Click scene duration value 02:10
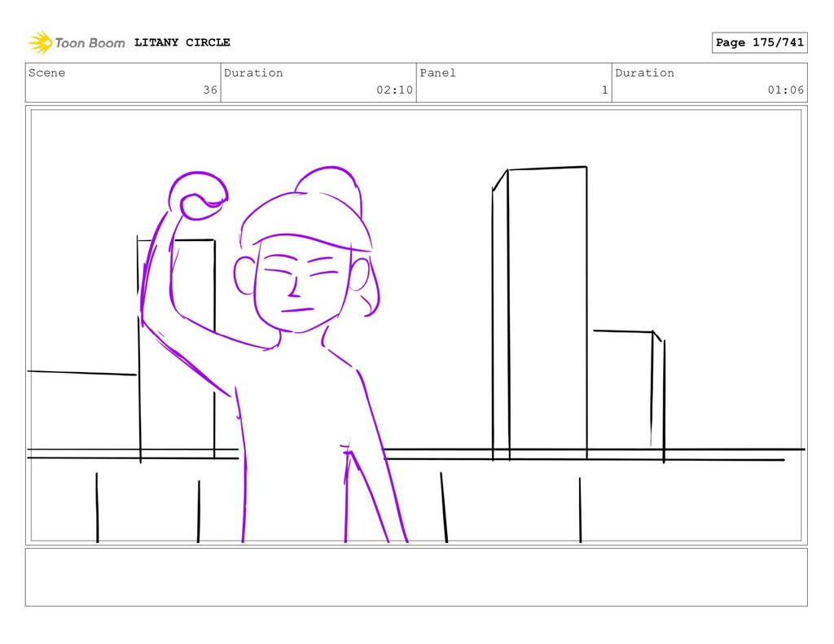 coord(394,90)
